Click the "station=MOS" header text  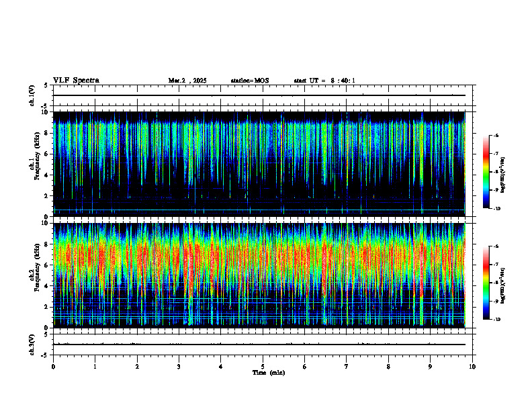pos(250,81)
